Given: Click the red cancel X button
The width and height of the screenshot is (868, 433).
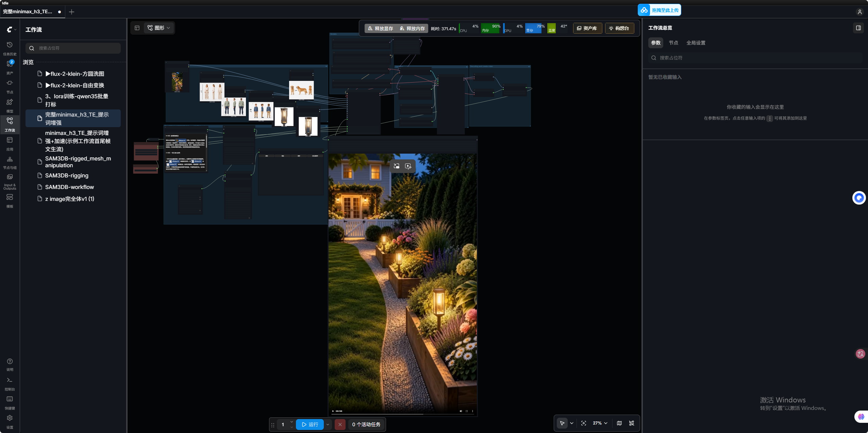Looking at the screenshot, I should click(x=340, y=425).
